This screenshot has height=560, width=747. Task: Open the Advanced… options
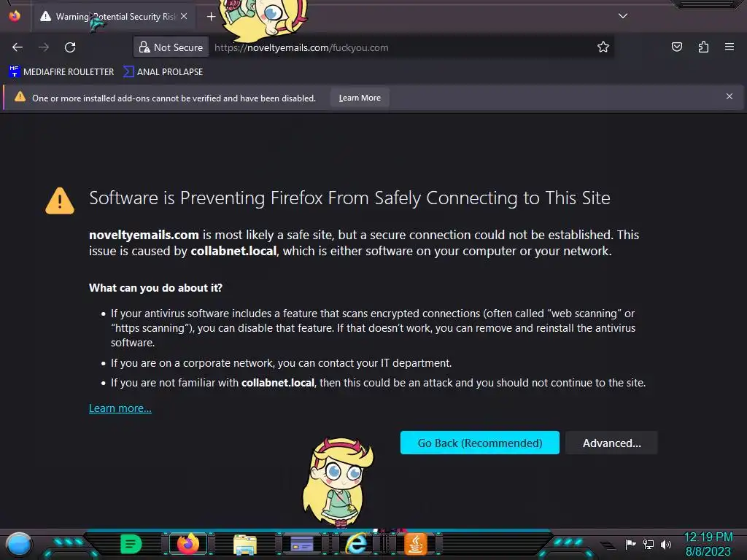coord(612,443)
